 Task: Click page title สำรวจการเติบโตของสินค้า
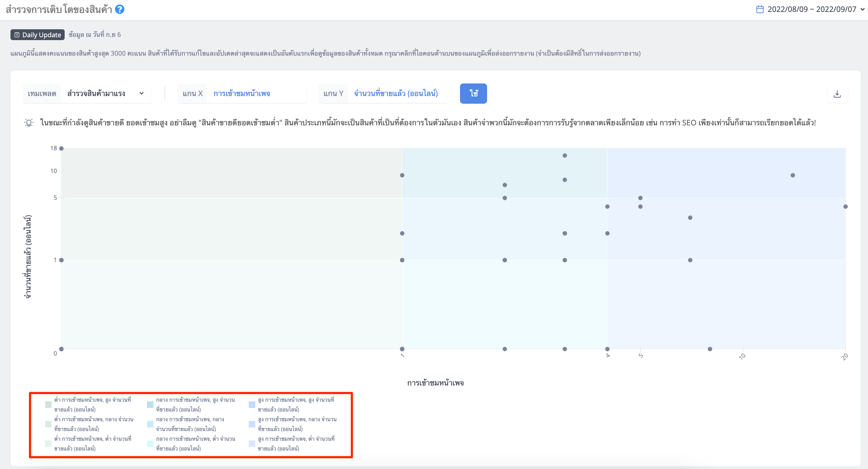[x=59, y=9]
